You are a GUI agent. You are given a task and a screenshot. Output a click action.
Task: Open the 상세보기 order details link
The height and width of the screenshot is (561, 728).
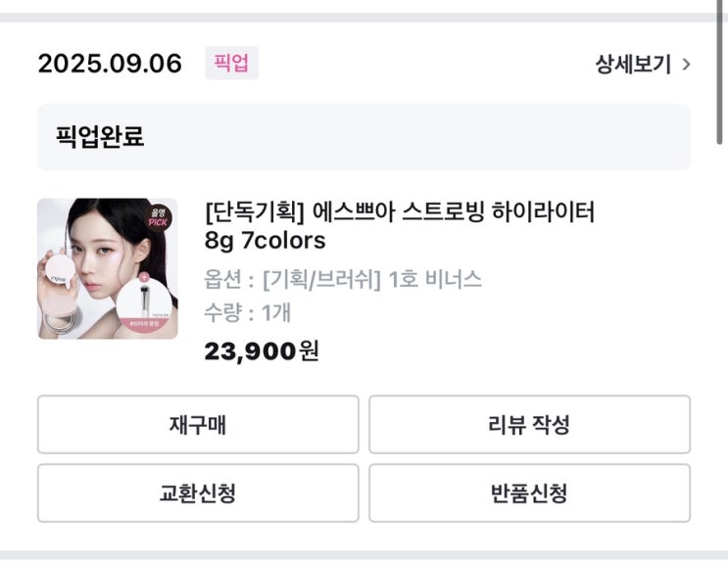coord(633,65)
